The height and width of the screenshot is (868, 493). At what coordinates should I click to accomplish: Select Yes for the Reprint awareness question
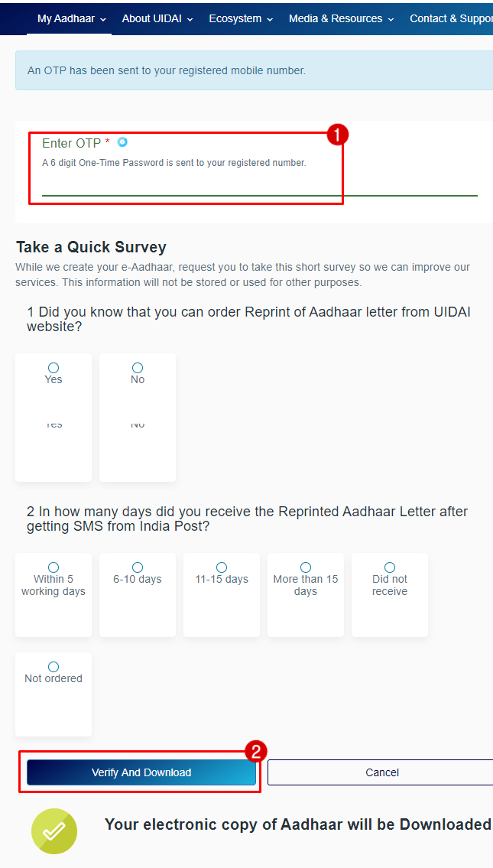(53, 367)
